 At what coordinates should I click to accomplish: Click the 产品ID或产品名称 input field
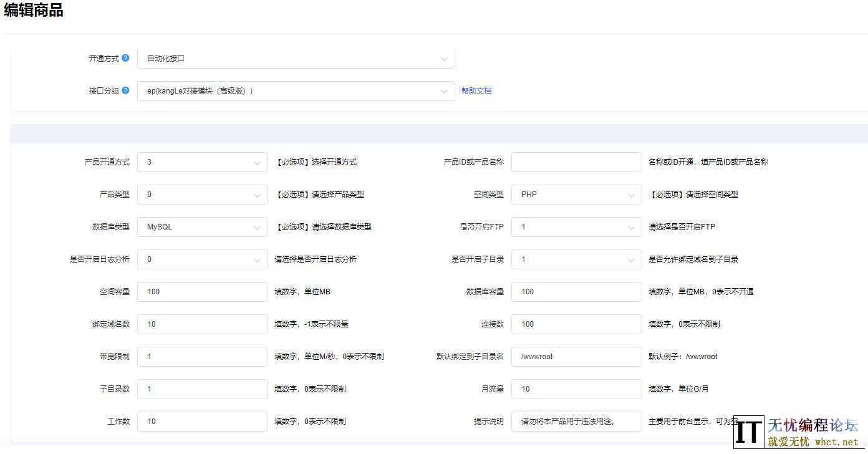pos(576,162)
